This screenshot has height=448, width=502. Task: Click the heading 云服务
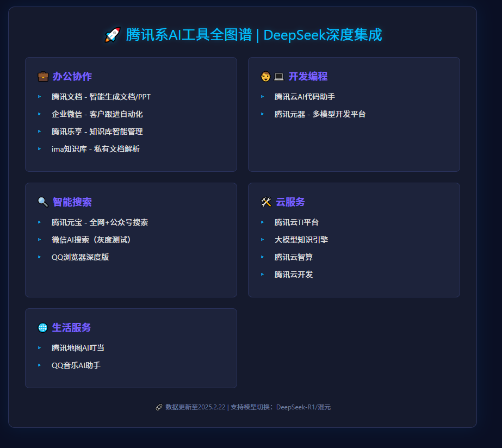pos(290,202)
